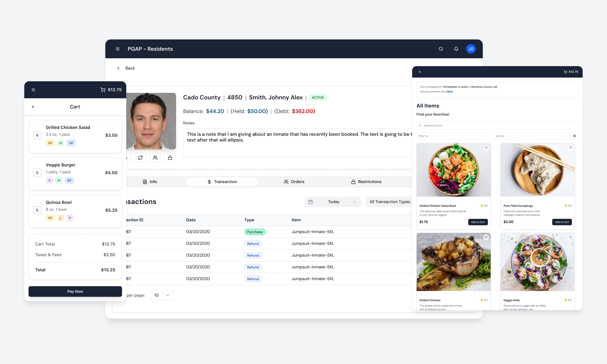Screen dimensions: 607x364
Task: Switch to the Orders tab
Action: (x=294, y=182)
